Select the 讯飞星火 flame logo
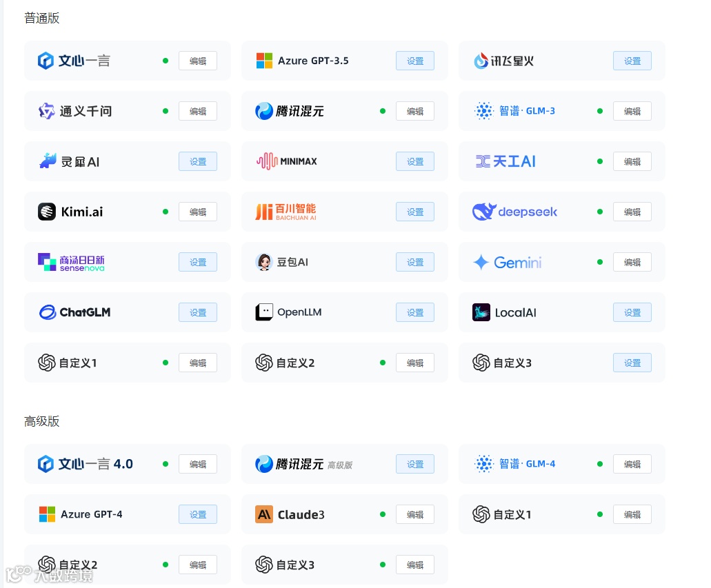Viewport: 711px width, 588px height. coord(481,61)
